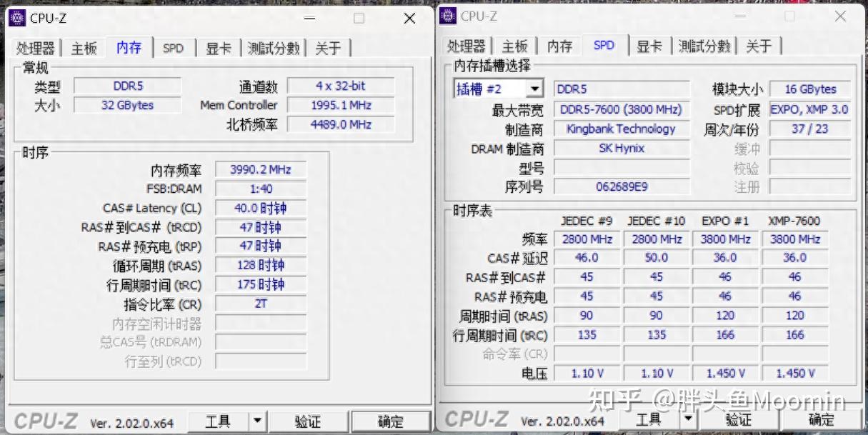
Task: Minimize the left CPU-Z window
Action: [309, 19]
